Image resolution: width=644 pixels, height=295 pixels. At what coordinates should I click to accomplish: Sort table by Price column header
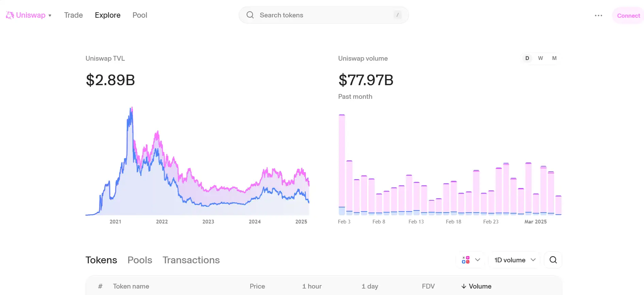click(257, 286)
